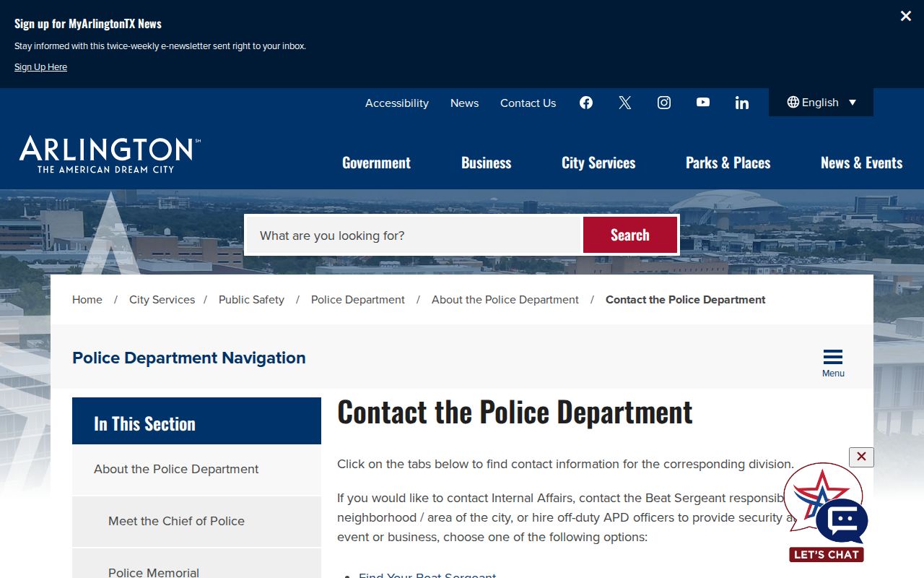Close the newsletter signup banner
Viewport: 924px width, 578px height.
(906, 16)
